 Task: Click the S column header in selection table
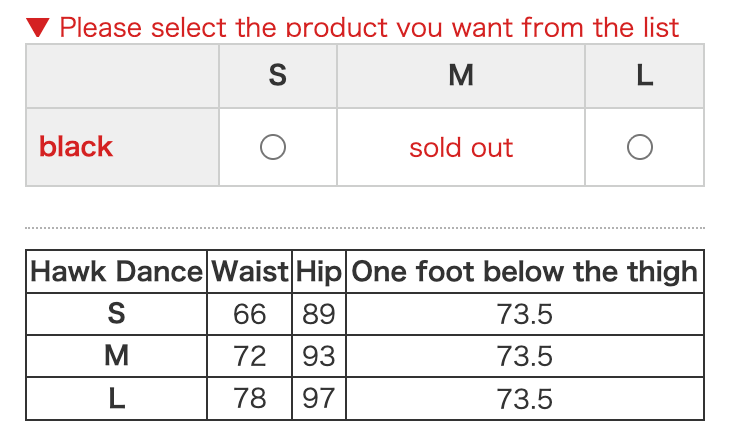(278, 75)
